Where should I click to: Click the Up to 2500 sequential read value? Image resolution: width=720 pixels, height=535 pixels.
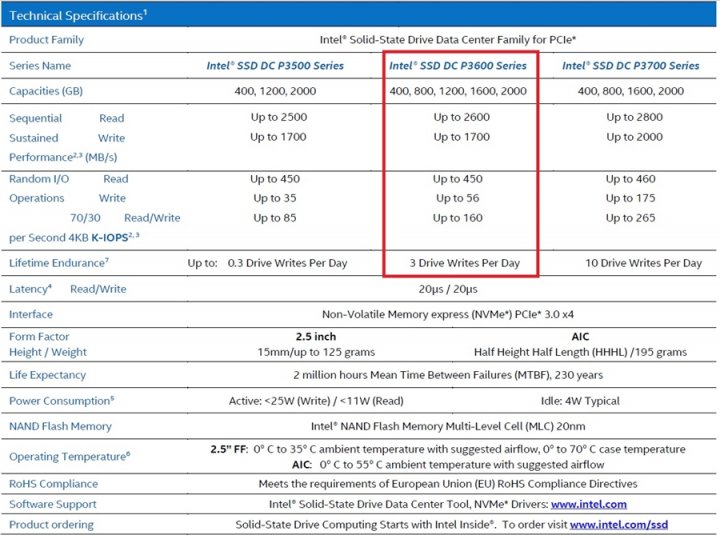click(279, 117)
